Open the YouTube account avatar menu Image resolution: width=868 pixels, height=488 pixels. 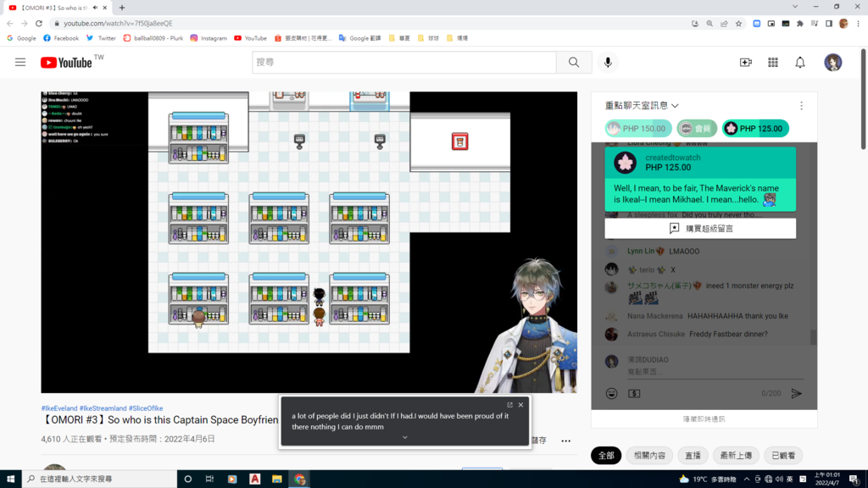point(832,63)
